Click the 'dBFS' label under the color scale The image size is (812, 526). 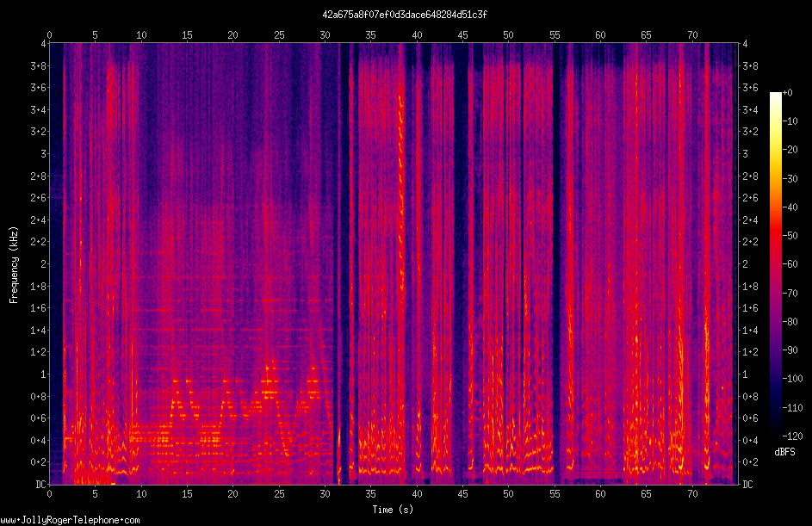pos(784,452)
